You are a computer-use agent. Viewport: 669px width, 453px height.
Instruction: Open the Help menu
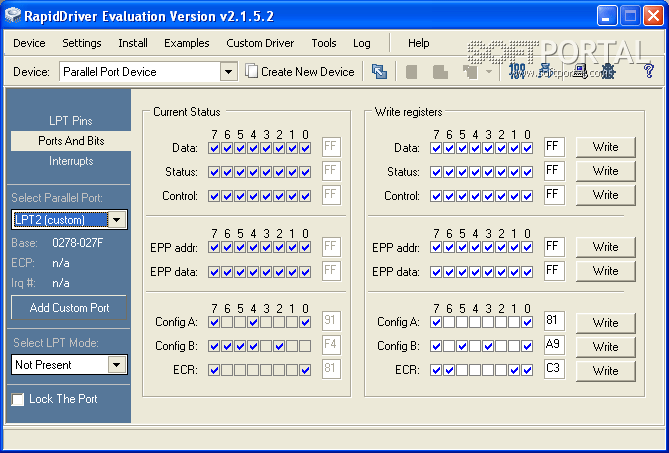[418, 43]
